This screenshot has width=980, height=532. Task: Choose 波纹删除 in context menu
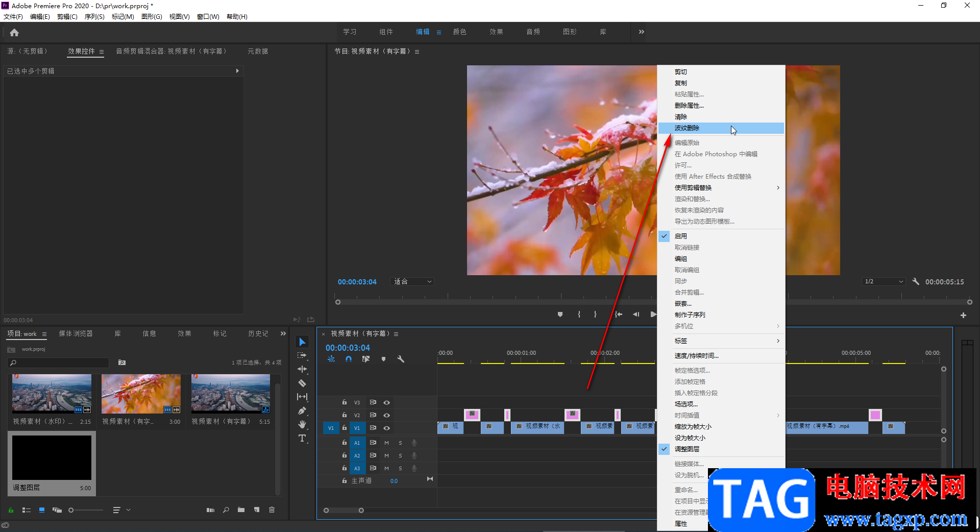click(x=721, y=128)
